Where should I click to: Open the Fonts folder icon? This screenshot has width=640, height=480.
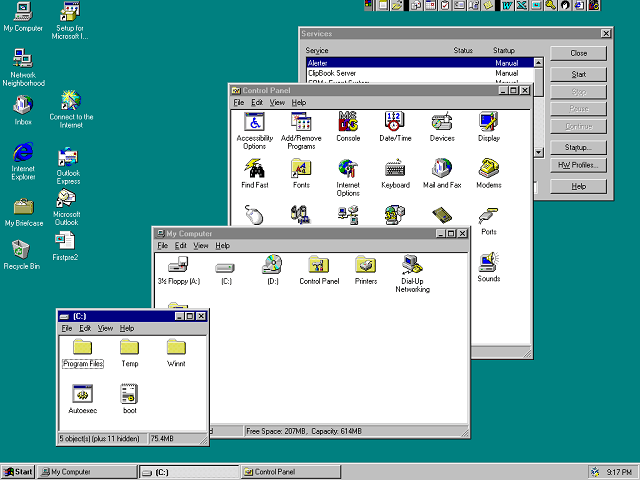click(x=301, y=173)
